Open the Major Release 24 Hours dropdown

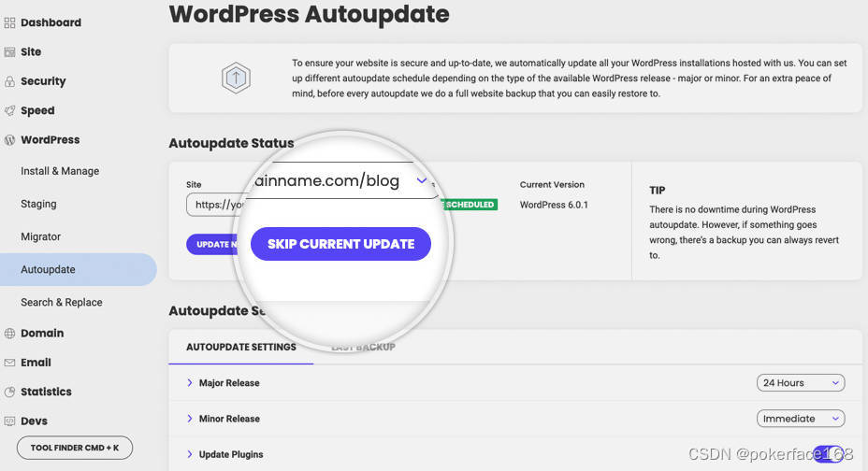tap(801, 382)
